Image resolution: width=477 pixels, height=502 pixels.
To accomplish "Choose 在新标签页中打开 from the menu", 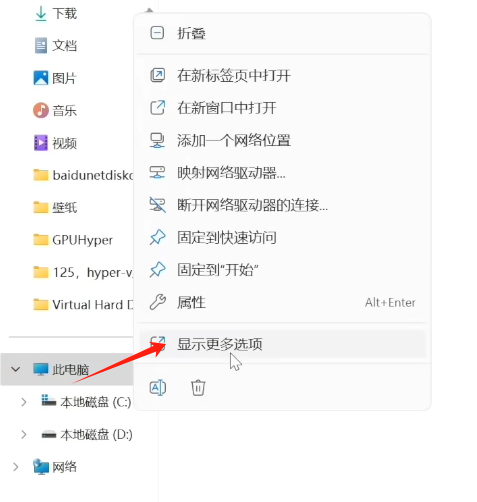I will [x=283, y=75].
